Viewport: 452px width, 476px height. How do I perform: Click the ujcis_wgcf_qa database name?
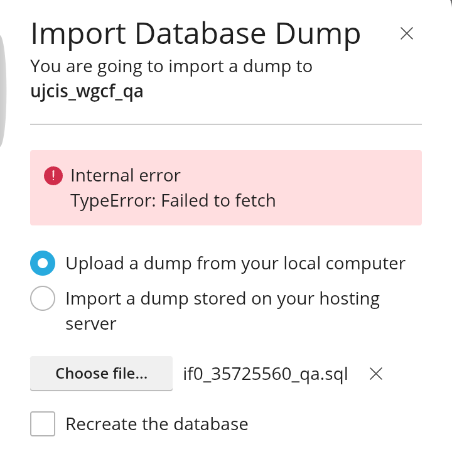(x=87, y=92)
